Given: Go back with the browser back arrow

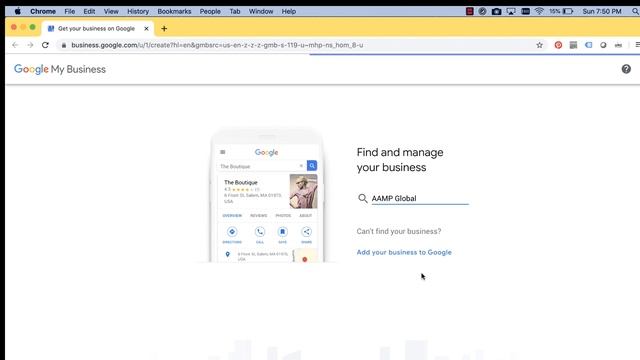Looking at the screenshot, I should [x=15, y=45].
